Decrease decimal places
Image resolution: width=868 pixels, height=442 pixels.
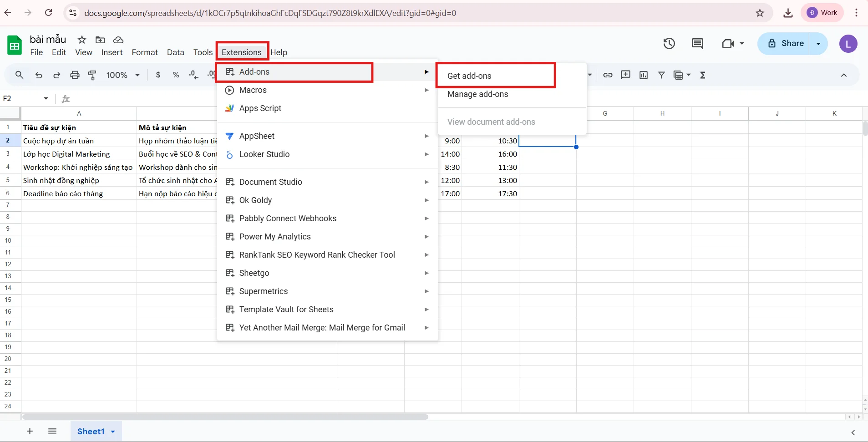pyautogui.click(x=194, y=75)
